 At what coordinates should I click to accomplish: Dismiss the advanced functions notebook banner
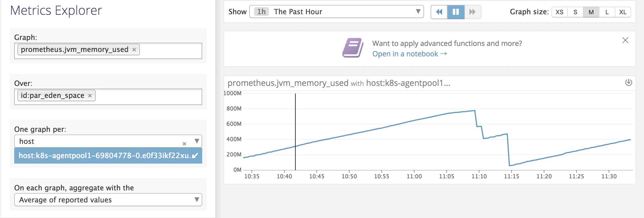[x=625, y=40]
